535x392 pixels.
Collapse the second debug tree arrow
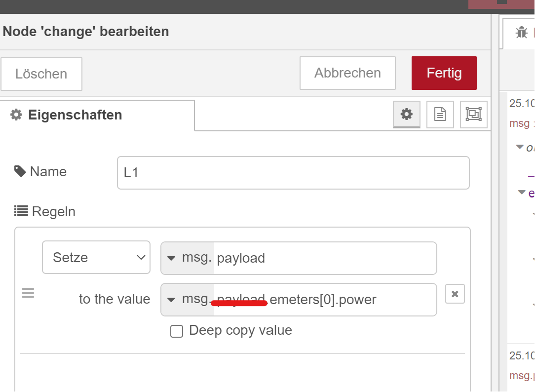(522, 193)
